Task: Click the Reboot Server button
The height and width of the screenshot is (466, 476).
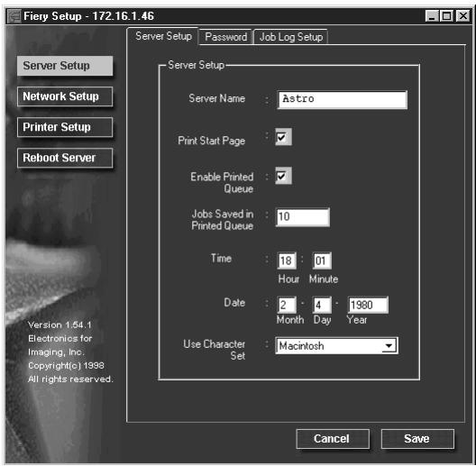Action: (65, 158)
